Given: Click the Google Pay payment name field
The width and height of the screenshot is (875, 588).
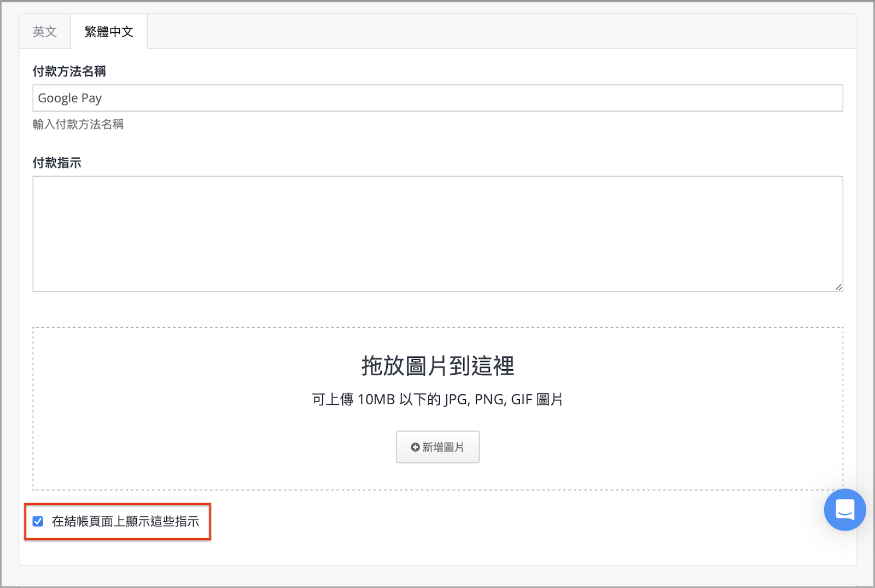Looking at the screenshot, I should [x=437, y=98].
